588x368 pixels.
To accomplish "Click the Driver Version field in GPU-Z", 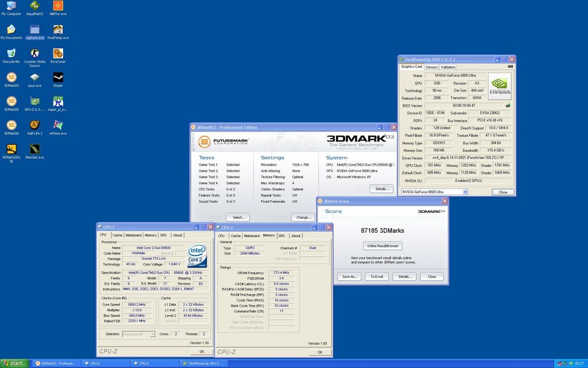I will point(468,158).
